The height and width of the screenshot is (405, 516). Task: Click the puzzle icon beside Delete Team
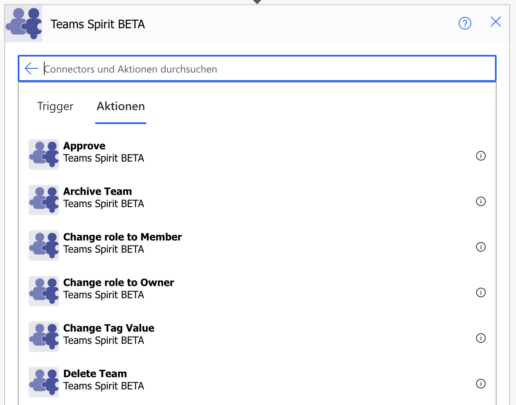coord(44,382)
